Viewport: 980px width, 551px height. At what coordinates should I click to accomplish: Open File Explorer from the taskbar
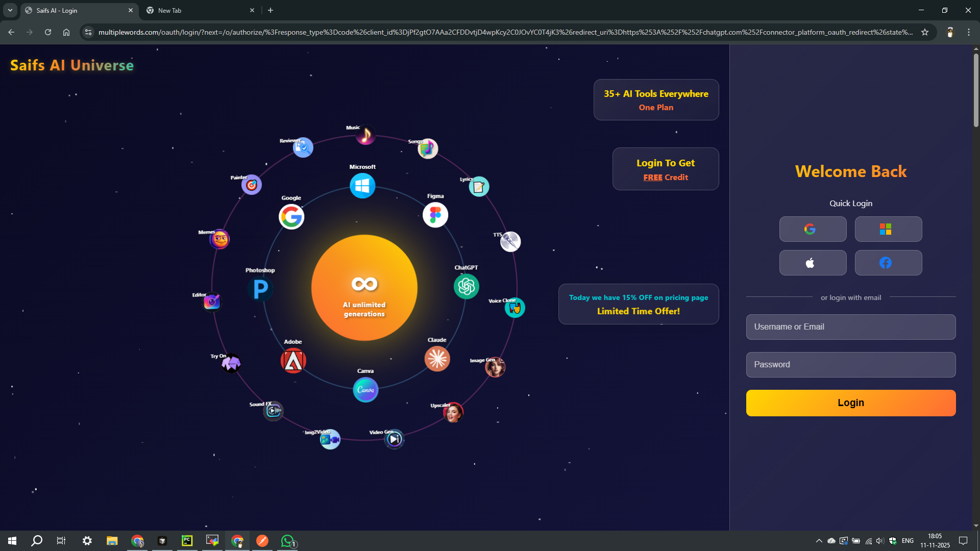[x=112, y=541]
